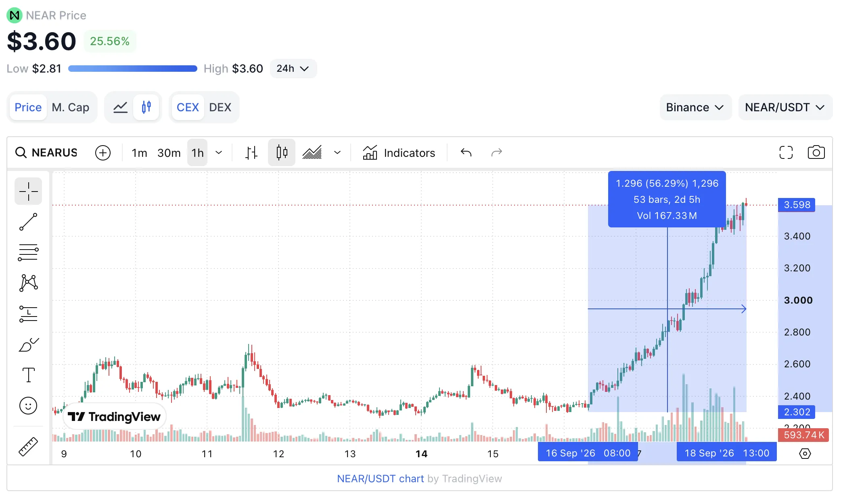
Task: Select the long position forecasting tool
Action: [x=28, y=314]
